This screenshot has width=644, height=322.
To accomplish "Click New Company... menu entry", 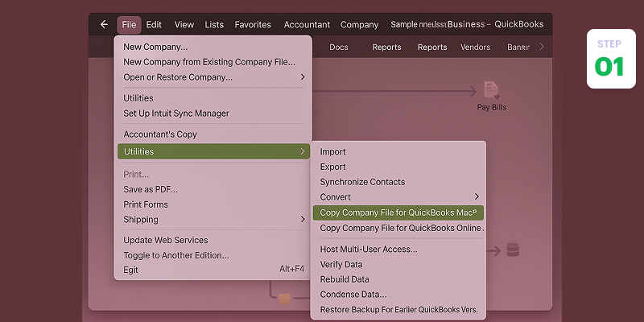I will [x=155, y=47].
